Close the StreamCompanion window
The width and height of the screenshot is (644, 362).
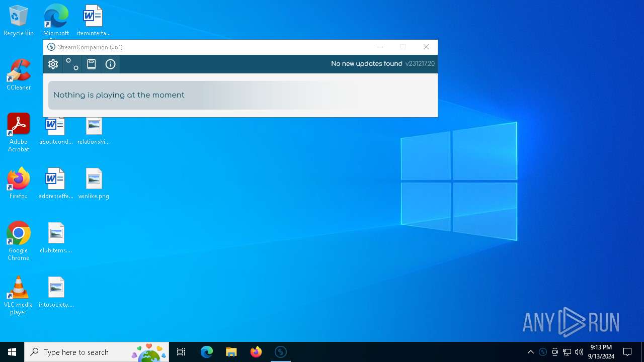point(426,47)
